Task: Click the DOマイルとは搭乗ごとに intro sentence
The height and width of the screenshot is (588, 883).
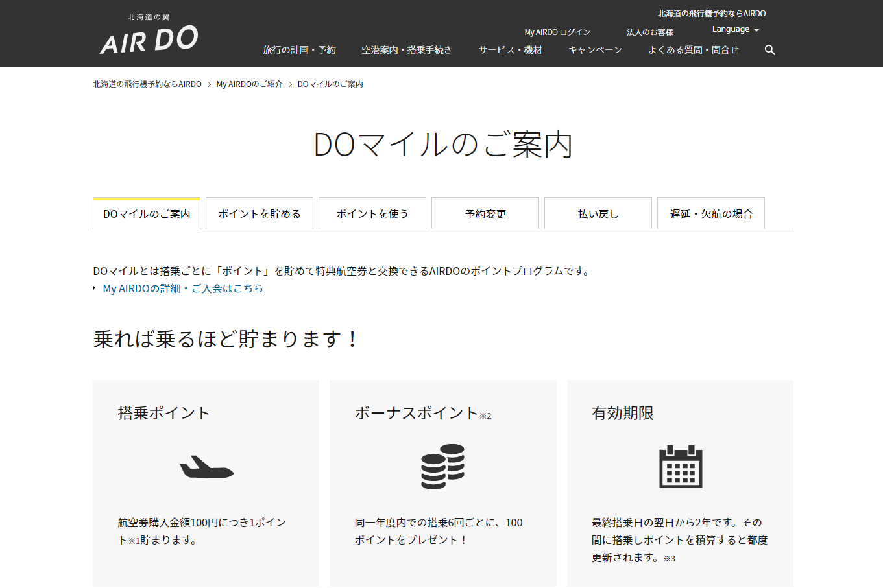Action: coord(343,271)
